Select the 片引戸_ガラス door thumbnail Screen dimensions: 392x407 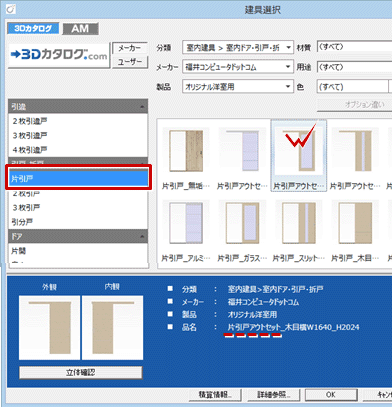click(x=242, y=223)
